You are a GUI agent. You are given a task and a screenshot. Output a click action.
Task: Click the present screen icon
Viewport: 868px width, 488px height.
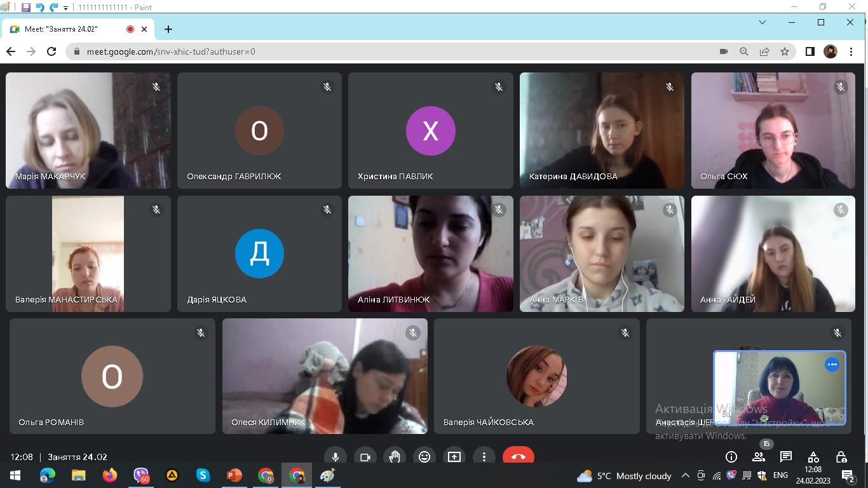(x=454, y=456)
